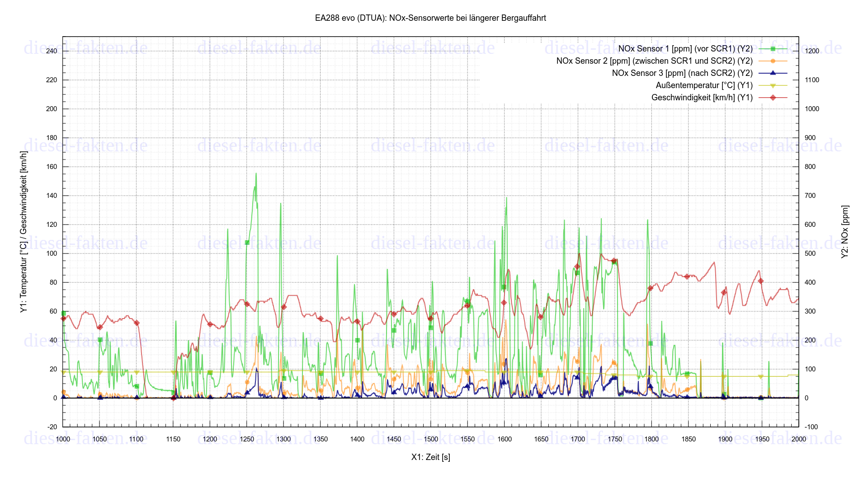Click the 1500 tick label on the time axis

click(430, 439)
